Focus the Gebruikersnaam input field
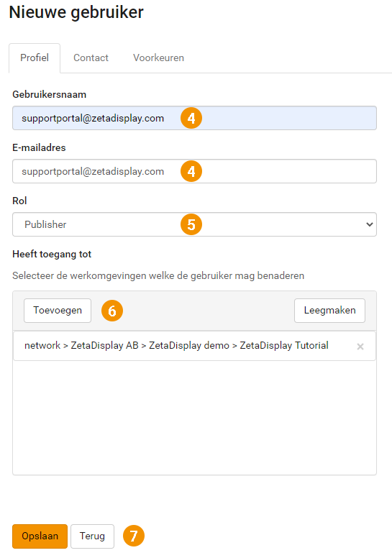The height and width of the screenshot is (558, 392). [x=194, y=118]
